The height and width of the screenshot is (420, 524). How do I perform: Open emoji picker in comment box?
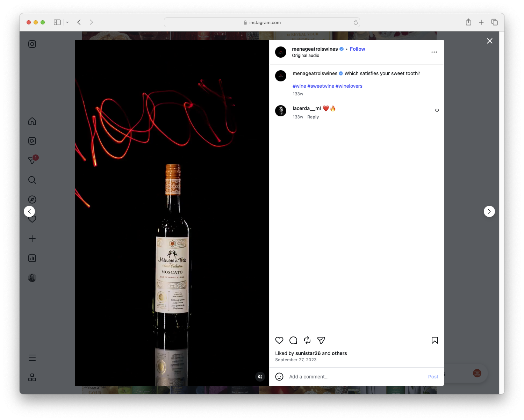click(279, 377)
